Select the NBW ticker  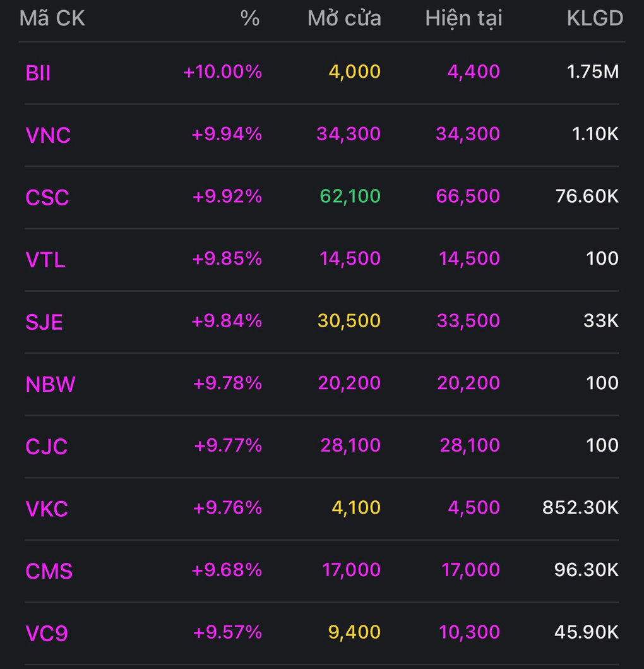[51, 384]
